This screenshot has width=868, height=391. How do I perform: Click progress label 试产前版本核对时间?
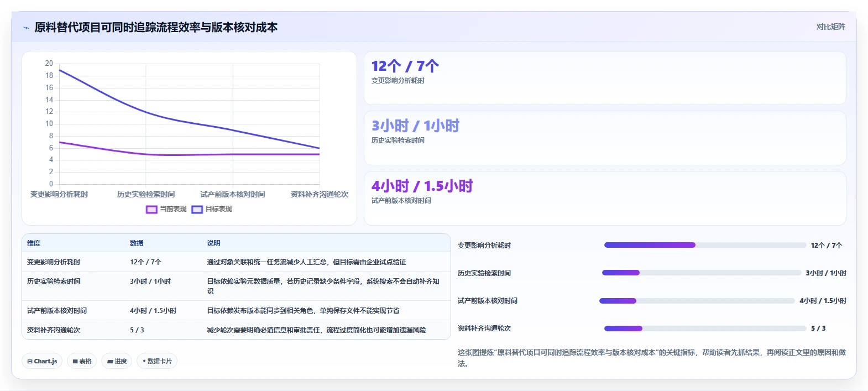pyautogui.click(x=488, y=301)
